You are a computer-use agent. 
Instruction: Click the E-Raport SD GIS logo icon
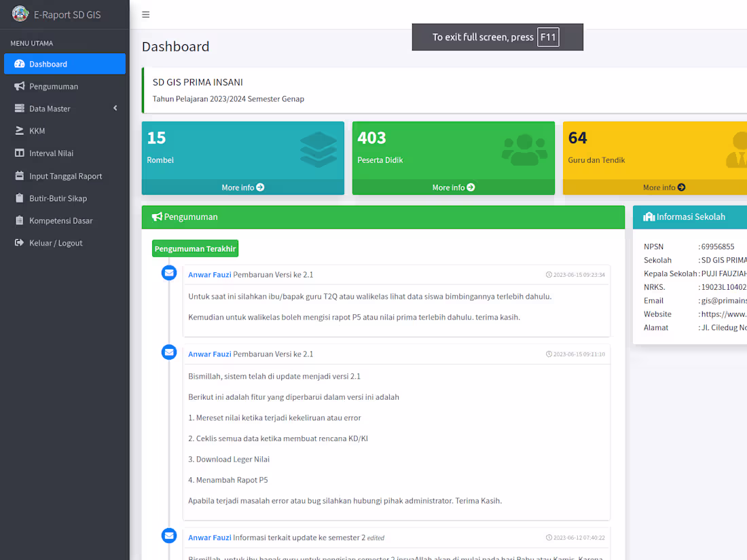tap(20, 14)
